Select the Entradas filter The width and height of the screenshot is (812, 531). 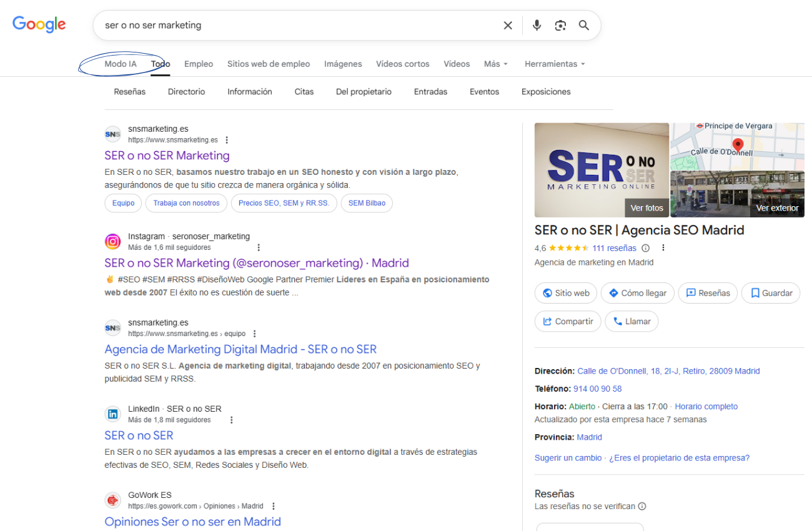(430, 92)
